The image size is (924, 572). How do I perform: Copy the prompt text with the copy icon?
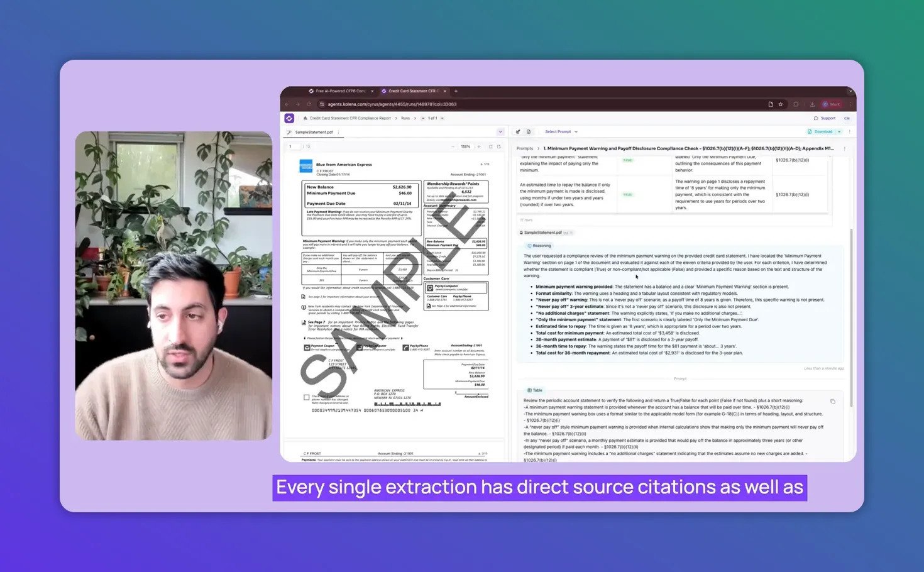(x=833, y=401)
